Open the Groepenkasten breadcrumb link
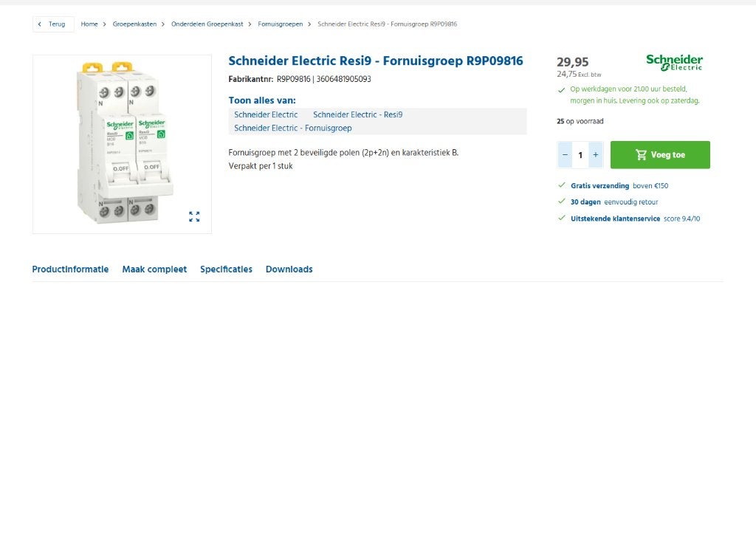 (134, 24)
